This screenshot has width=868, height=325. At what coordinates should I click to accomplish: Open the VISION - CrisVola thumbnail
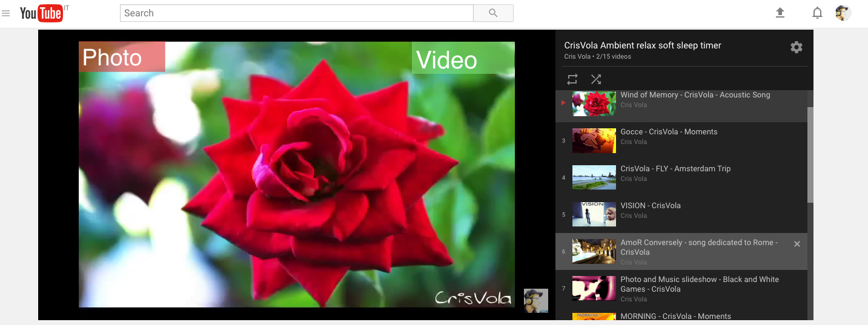point(594,214)
